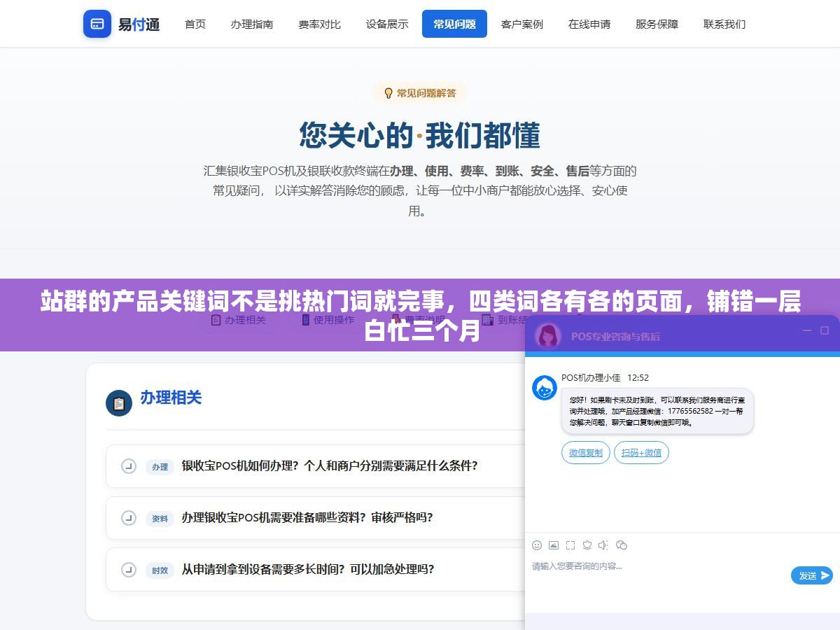Click the POS专业咨询与售后 chat title
Screen dimensions: 840x630
[x=615, y=337]
